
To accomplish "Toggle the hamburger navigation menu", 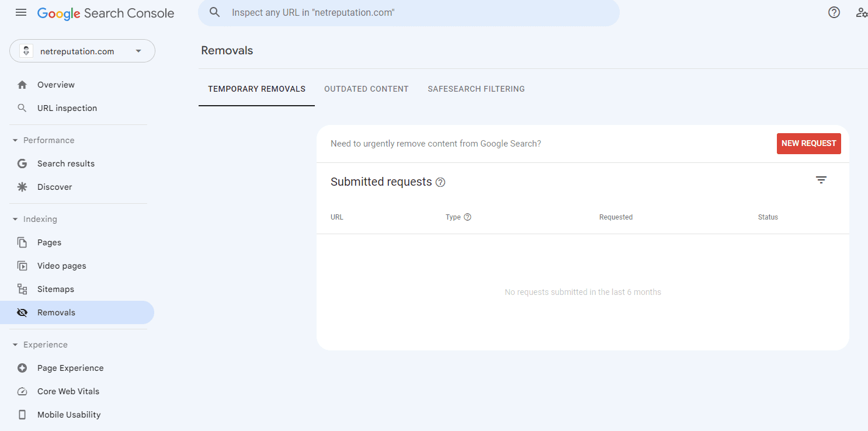I will pos(21,12).
